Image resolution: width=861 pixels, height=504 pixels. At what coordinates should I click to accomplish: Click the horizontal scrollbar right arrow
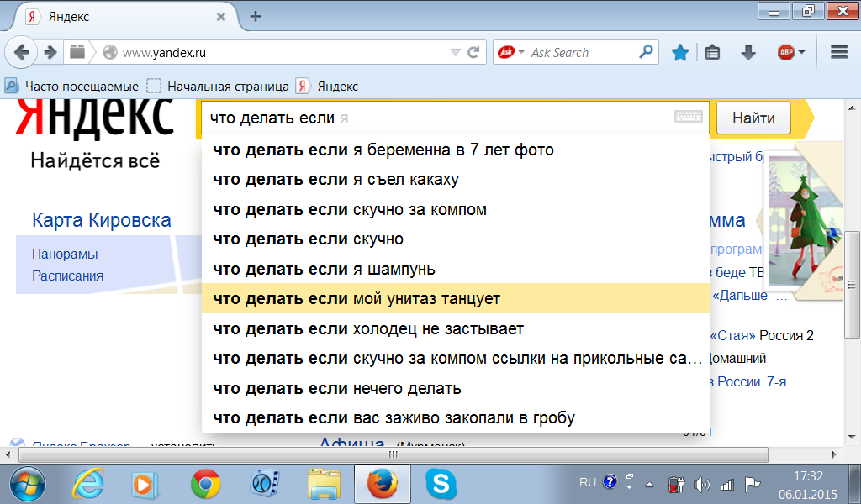(x=834, y=454)
